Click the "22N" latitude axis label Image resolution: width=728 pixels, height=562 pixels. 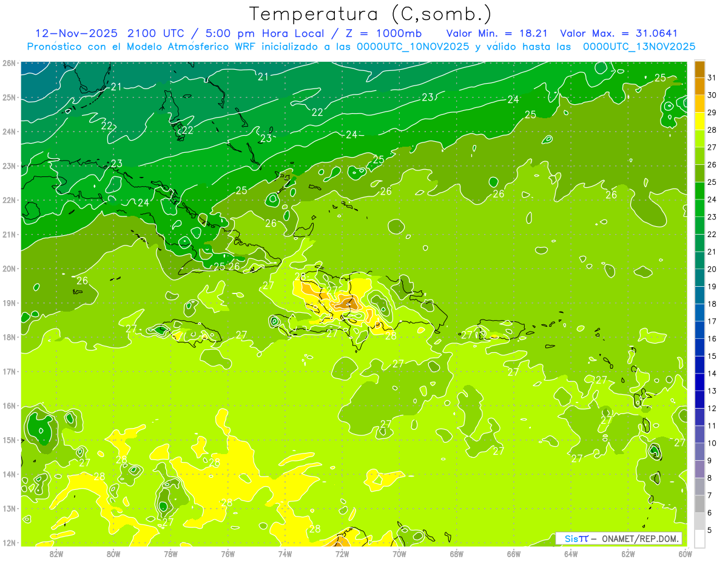pos(9,200)
